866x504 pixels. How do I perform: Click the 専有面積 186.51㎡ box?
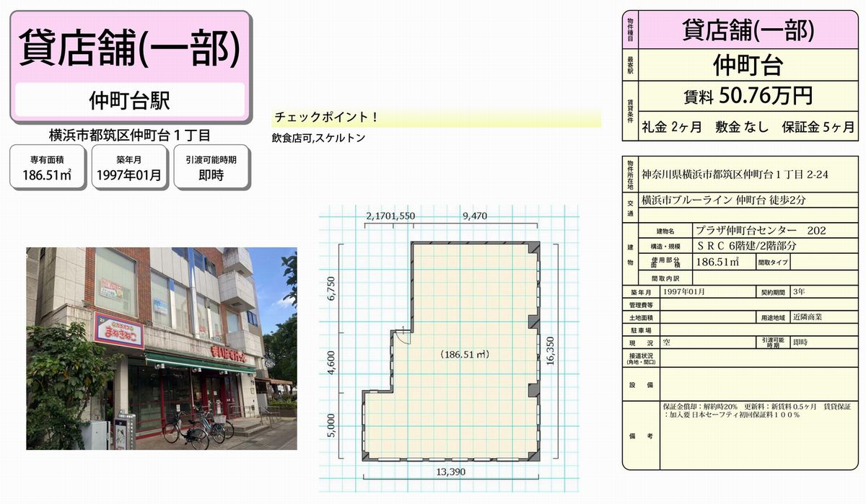click(48, 167)
